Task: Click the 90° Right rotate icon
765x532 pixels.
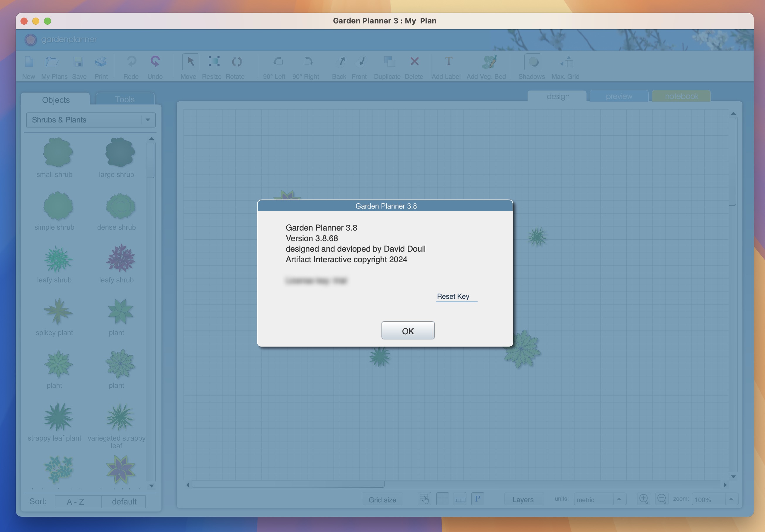Action: point(308,62)
